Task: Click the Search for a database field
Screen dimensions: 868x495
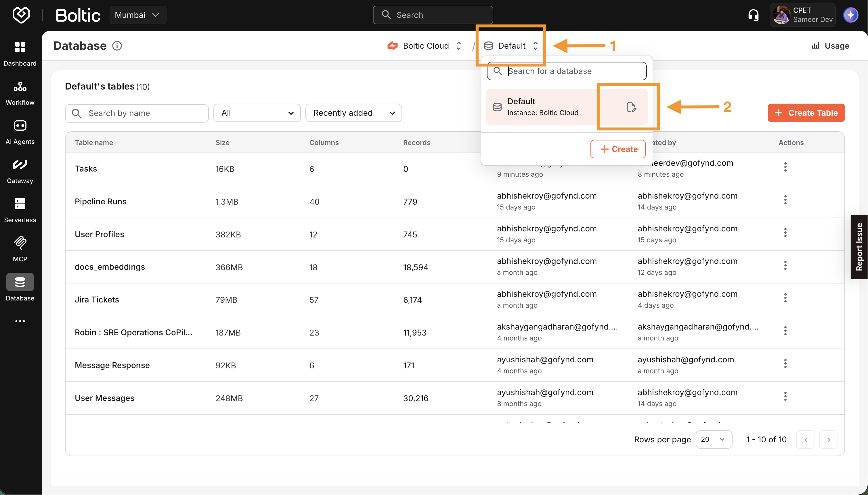Action: (x=567, y=71)
